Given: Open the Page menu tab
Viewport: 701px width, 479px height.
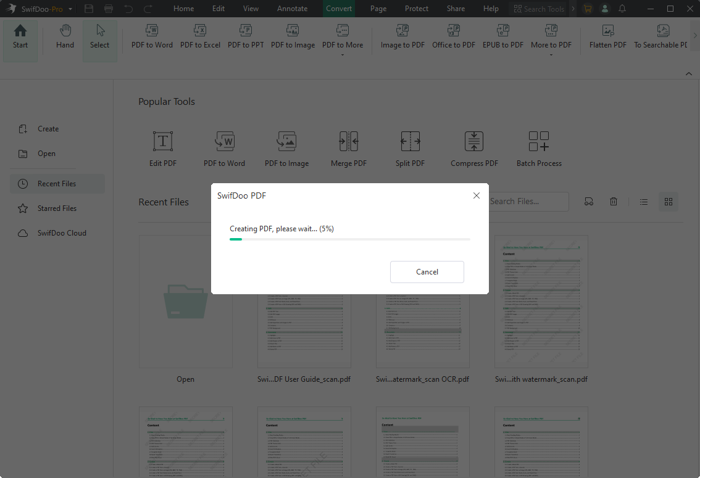Looking at the screenshot, I should click(378, 8).
